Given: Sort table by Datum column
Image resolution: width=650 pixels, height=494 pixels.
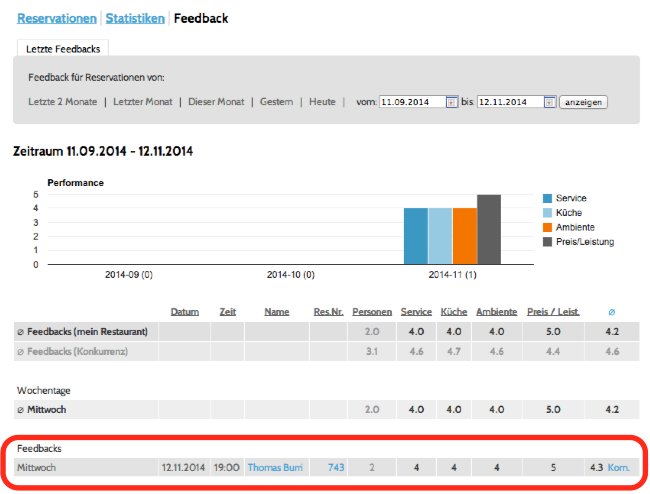Looking at the screenshot, I should [185, 312].
